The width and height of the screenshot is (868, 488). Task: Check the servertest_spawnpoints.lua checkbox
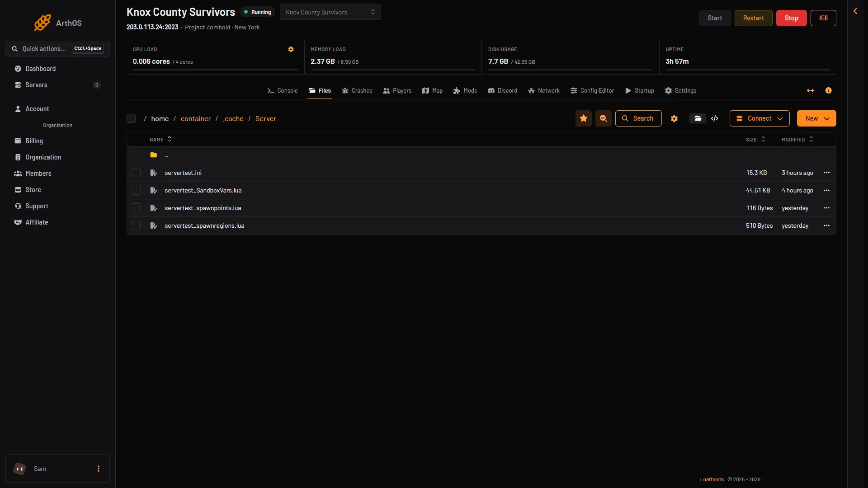point(136,208)
